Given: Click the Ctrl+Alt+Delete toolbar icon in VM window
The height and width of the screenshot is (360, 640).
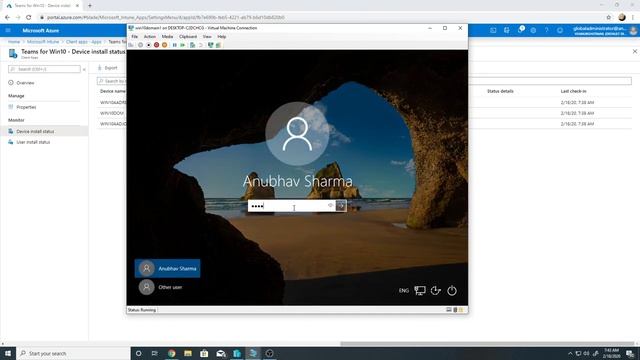Looking at the screenshot, I should click(131, 45).
